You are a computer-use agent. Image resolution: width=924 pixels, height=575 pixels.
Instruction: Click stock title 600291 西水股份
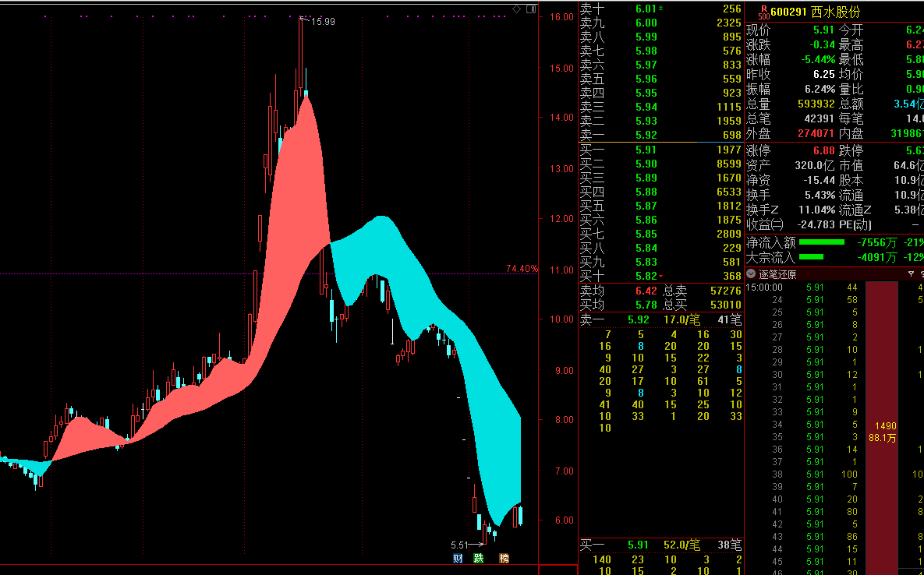(x=809, y=12)
